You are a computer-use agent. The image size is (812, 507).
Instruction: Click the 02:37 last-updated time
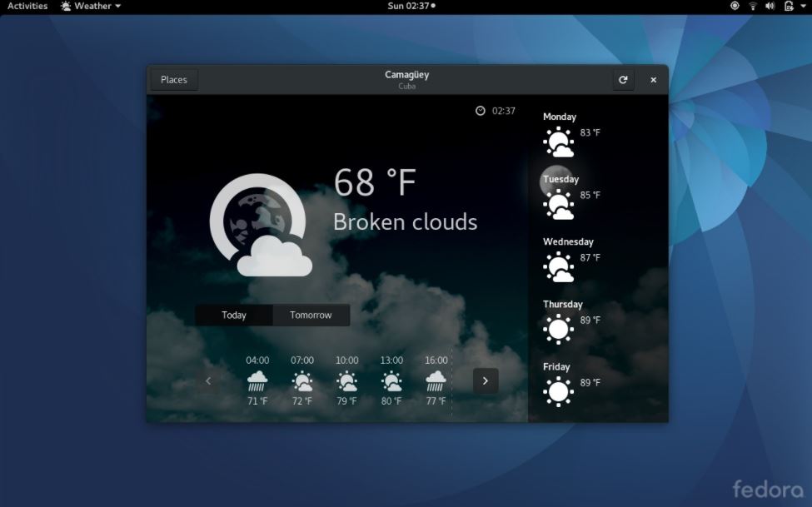click(503, 111)
